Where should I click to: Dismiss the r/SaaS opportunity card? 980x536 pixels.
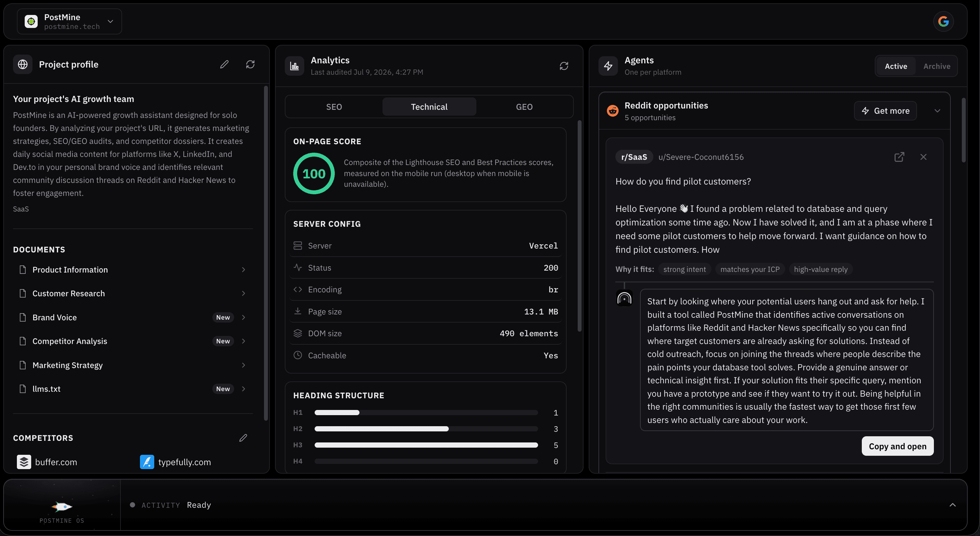(923, 157)
